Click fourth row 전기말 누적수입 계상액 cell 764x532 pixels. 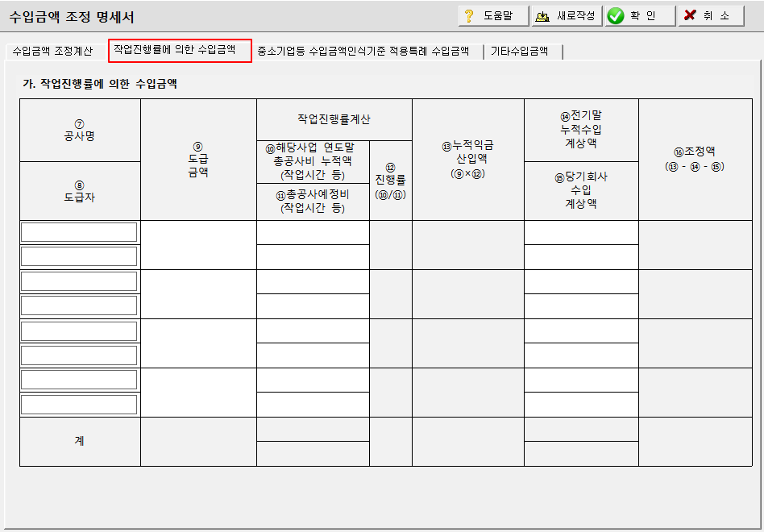[x=581, y=380]
